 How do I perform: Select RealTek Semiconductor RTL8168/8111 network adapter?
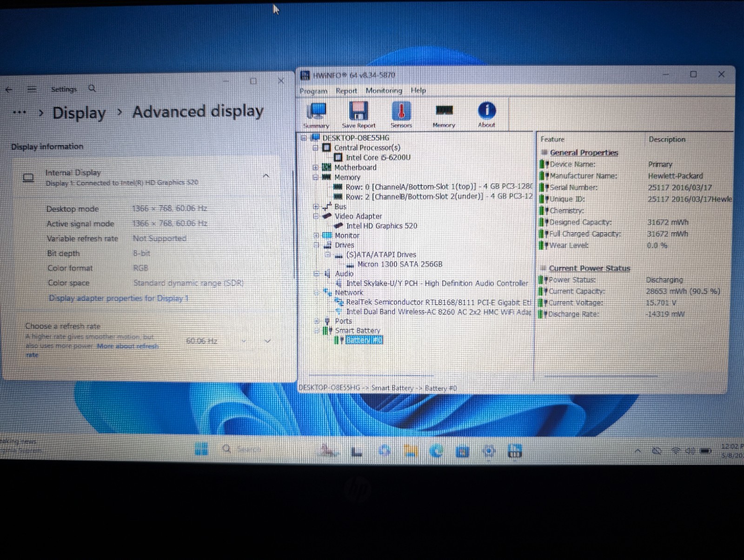(438, 302)
